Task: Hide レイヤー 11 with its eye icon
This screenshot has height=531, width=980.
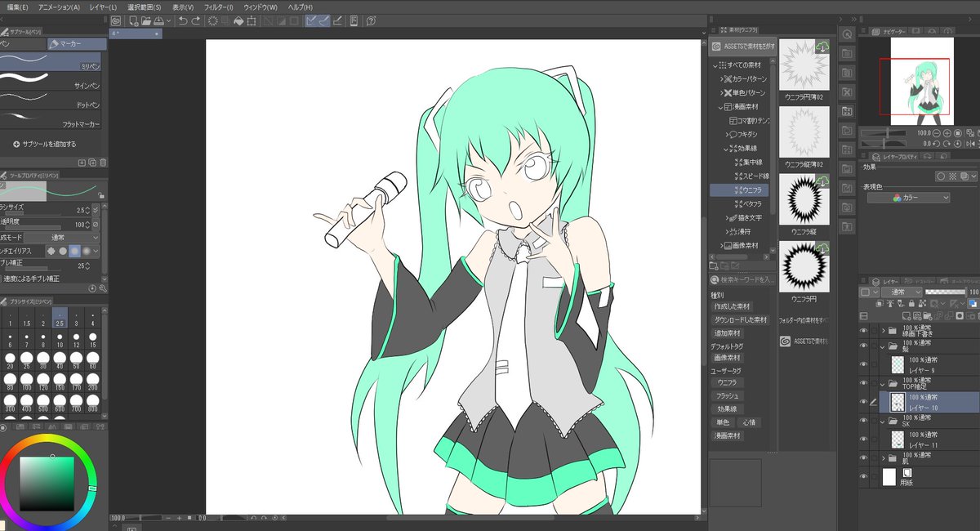Action: [x=863, y=440]
